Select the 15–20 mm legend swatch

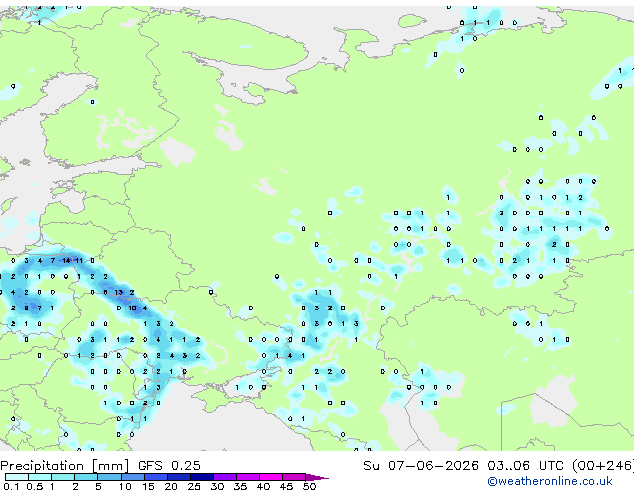click(x=155, y=477)
